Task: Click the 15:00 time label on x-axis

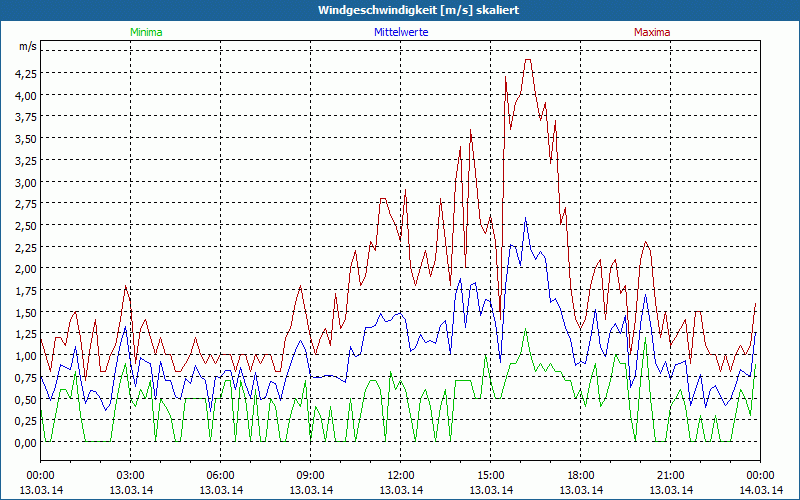Action: (x=491, y=476)
